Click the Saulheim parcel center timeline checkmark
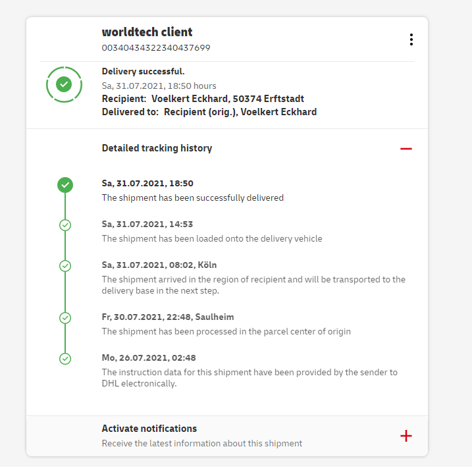 click(x=65, y=318)
